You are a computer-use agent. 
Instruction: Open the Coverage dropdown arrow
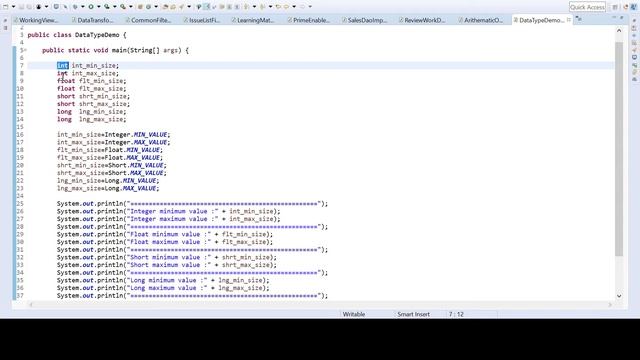115,7
